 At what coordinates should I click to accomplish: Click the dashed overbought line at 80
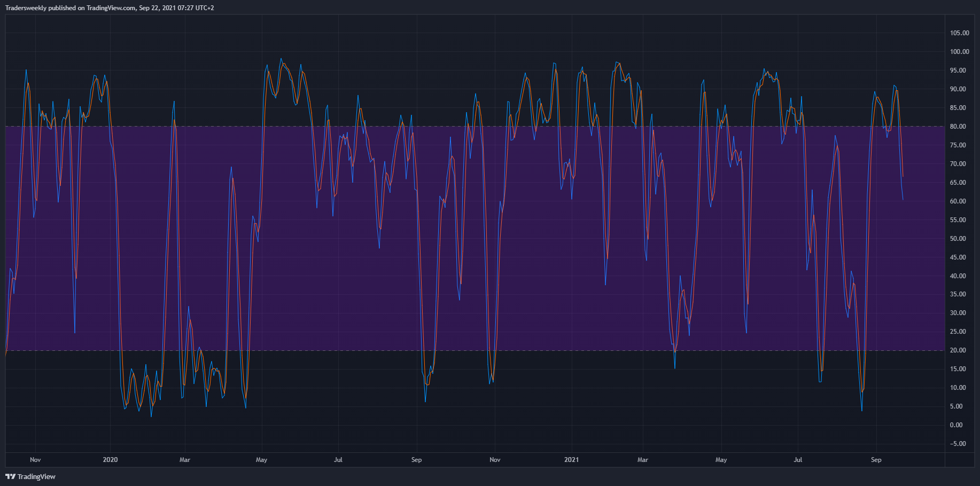(x=475, y=127)
